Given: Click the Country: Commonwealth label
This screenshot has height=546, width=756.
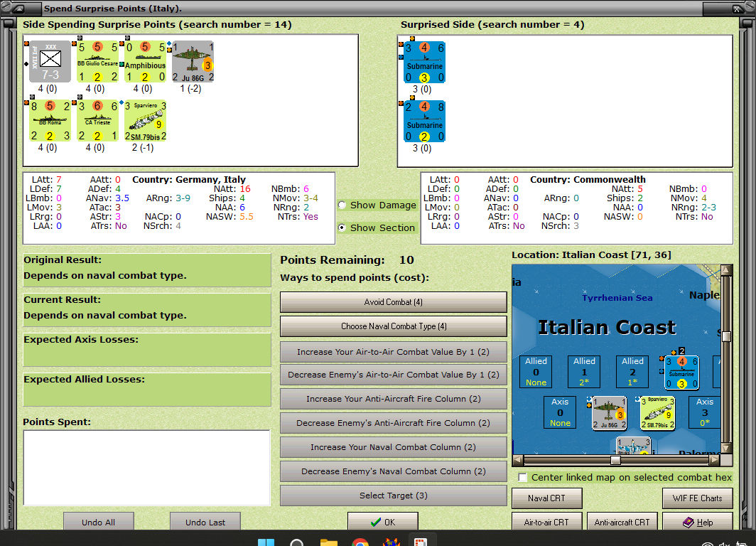Looking at the screenshot, I should coord(588,179).
